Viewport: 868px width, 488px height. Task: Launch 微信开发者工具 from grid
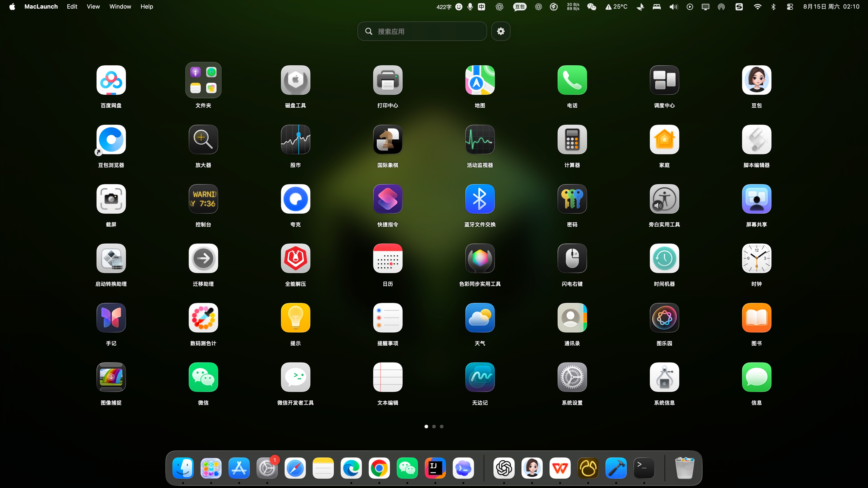point(295,377)
